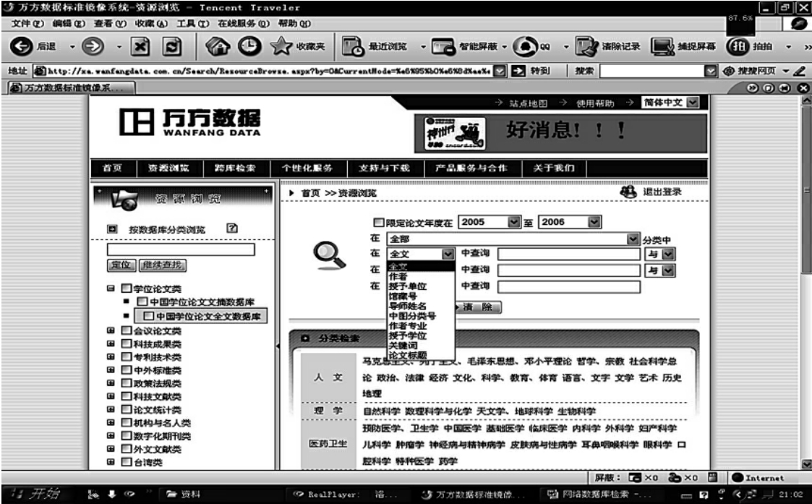Image resolution: width=812 pixels, height=504 pixels.
Task: Open the first 与 operator dropdown
Action: 668,254
